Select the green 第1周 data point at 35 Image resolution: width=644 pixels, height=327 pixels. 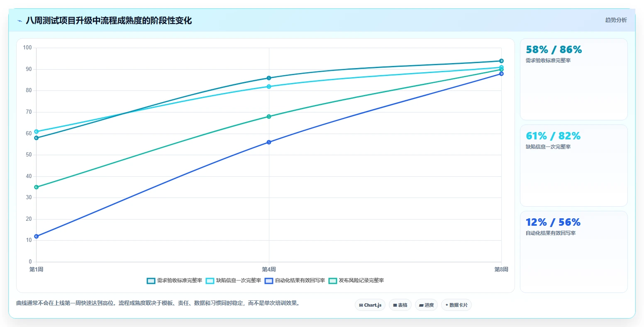pyautogui.click(x=37, y=187)
